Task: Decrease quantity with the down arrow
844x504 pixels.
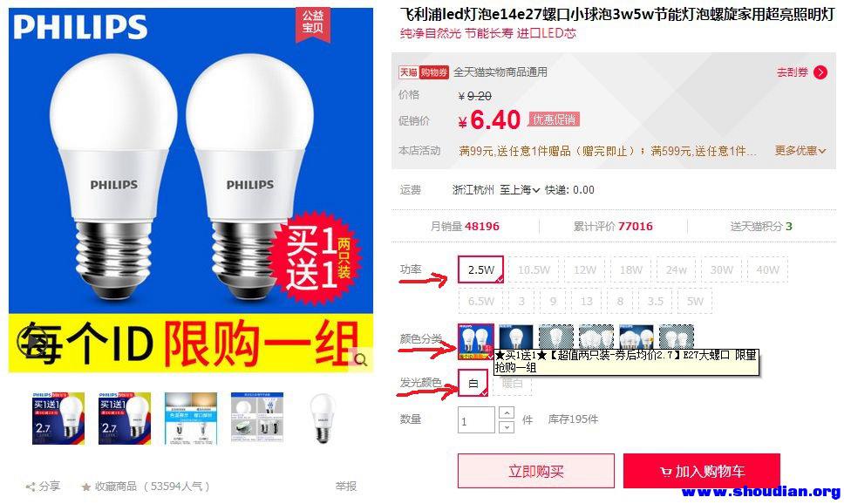Action: tap(507, 427)
